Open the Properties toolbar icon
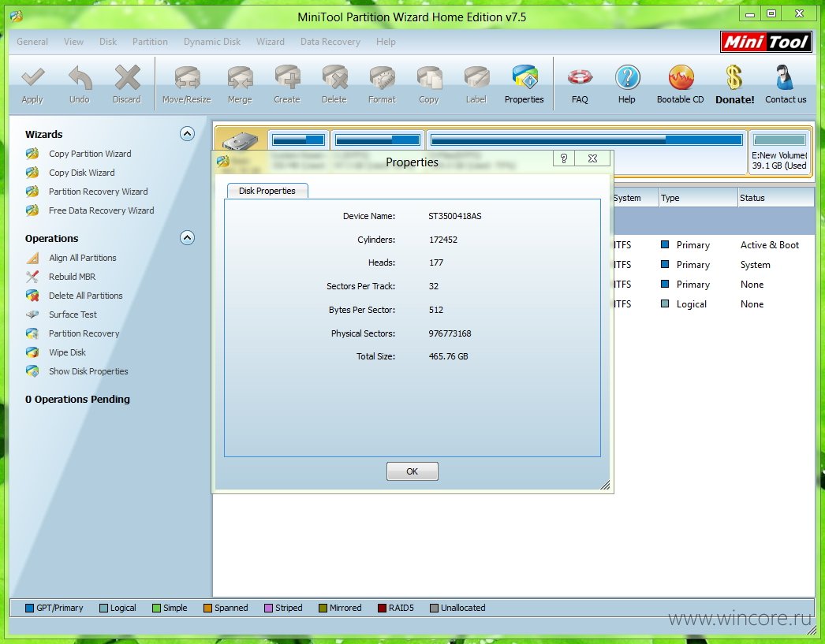The image size is (825, 644). point(524,78)
